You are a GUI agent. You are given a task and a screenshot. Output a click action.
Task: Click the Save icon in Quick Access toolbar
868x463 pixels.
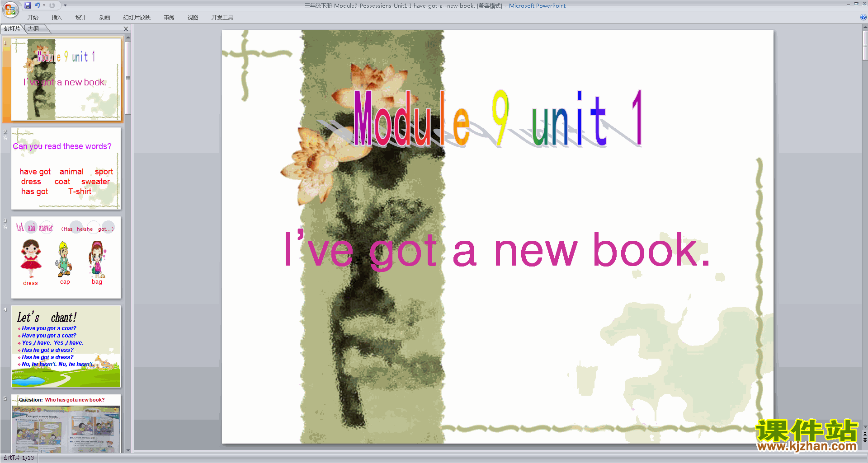coord(28,5)
